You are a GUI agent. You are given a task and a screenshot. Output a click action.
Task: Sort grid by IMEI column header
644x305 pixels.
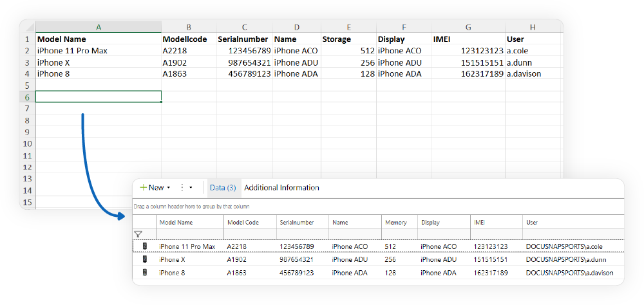point(497,223)
